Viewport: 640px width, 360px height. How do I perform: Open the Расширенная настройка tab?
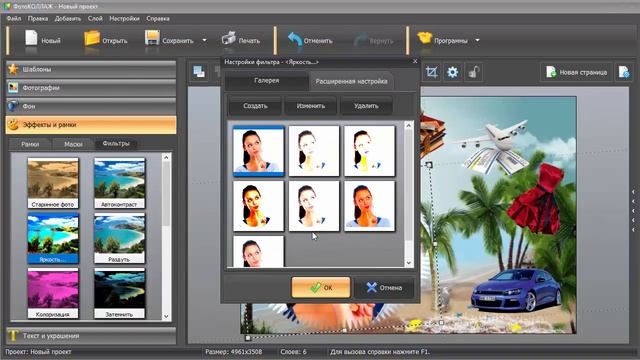click(351, 81)
